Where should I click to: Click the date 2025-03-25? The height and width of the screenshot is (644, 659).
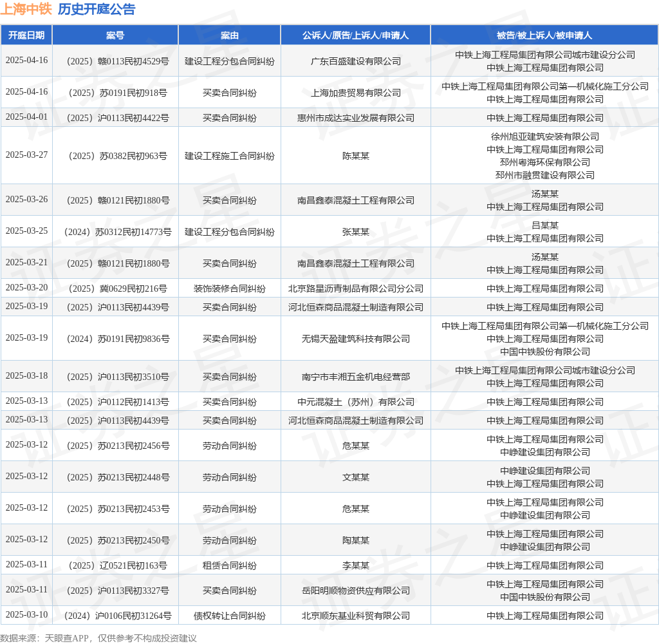coord(26,231)
